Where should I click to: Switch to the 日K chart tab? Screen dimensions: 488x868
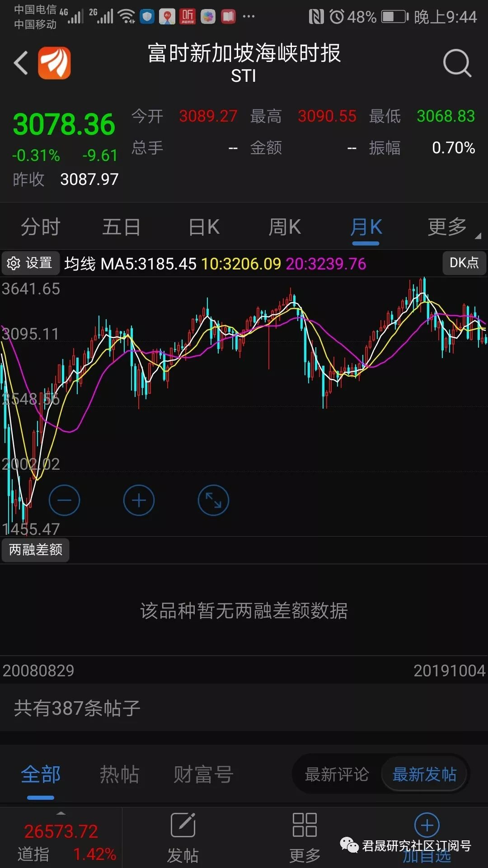point(204,227)
